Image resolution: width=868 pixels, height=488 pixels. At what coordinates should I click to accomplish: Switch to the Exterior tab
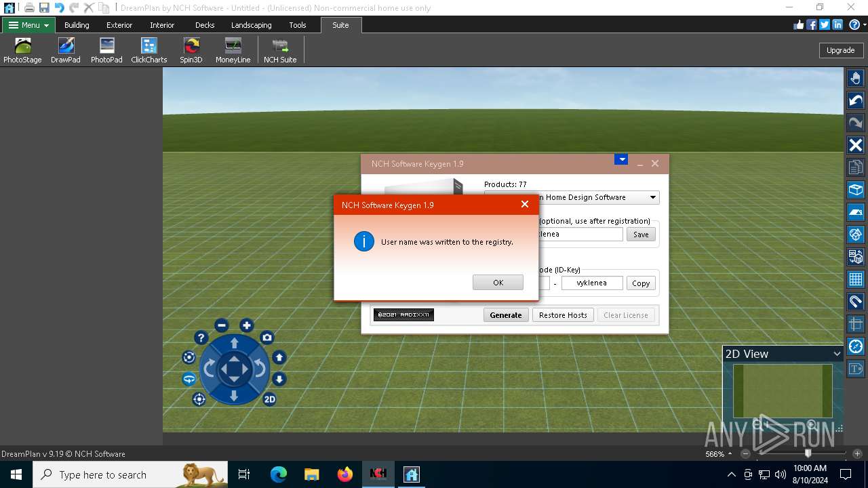click(x=119, y=25)
